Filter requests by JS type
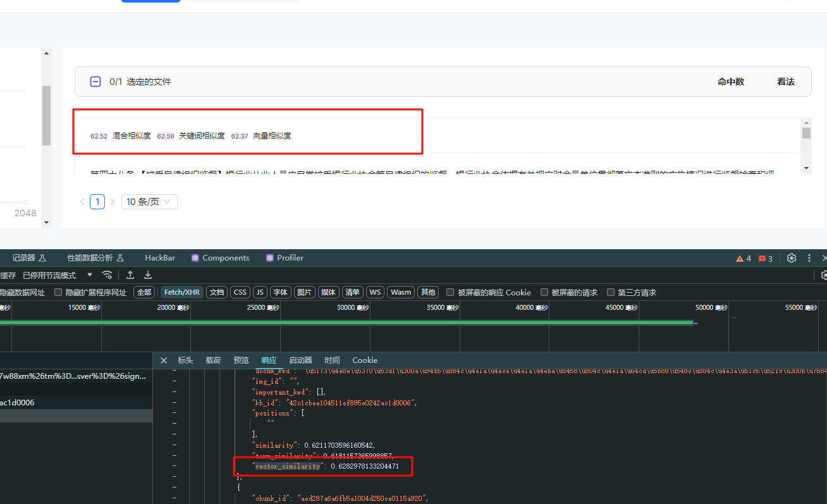 (260, 292)
